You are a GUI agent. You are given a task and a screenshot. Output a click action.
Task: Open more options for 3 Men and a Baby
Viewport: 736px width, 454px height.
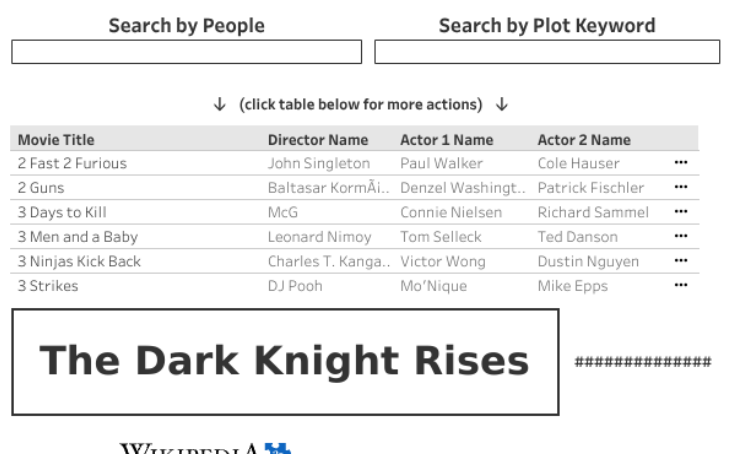coord(681,237)
